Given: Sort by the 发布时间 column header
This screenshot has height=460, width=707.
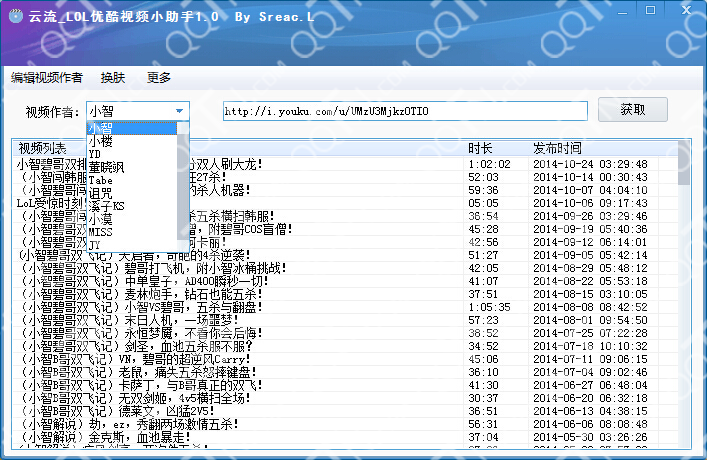Looking at the screenshot, I should point(594,148).
